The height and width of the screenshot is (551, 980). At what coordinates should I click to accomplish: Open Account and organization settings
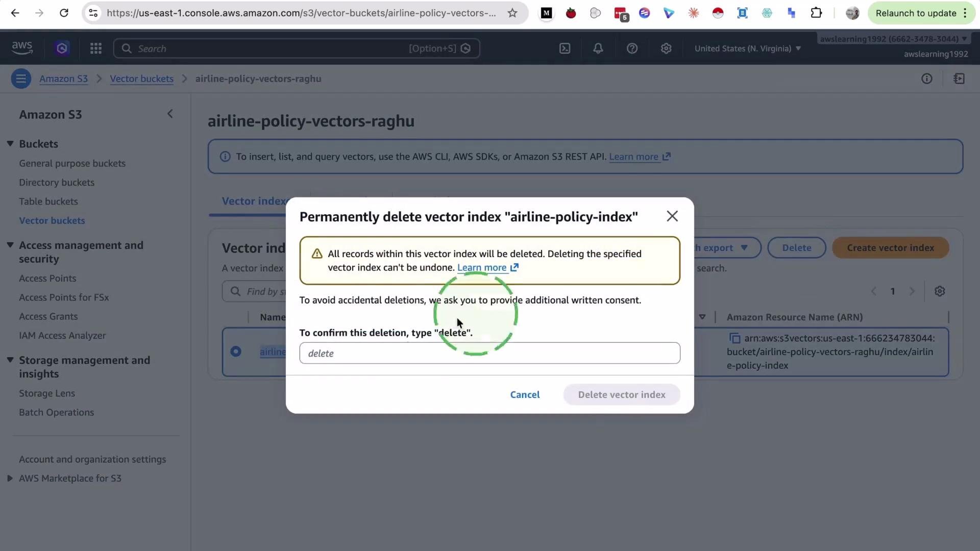click(92, 459)
